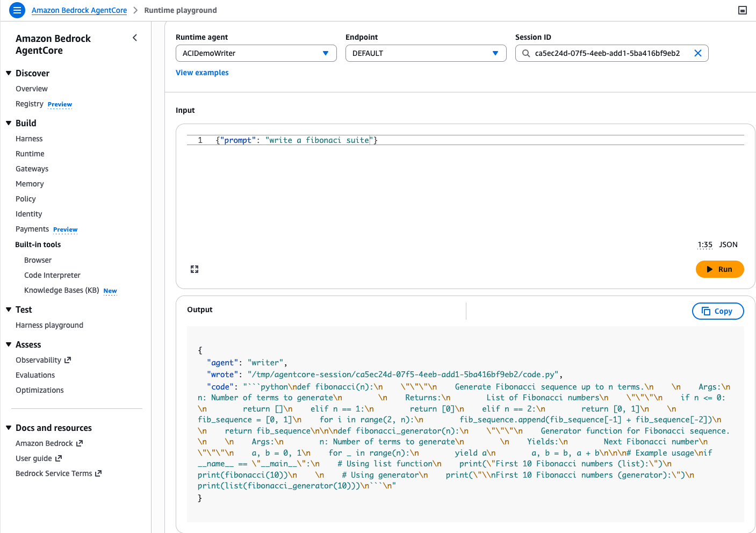
Task: Open Evaluations page
Action: (35, 375)
